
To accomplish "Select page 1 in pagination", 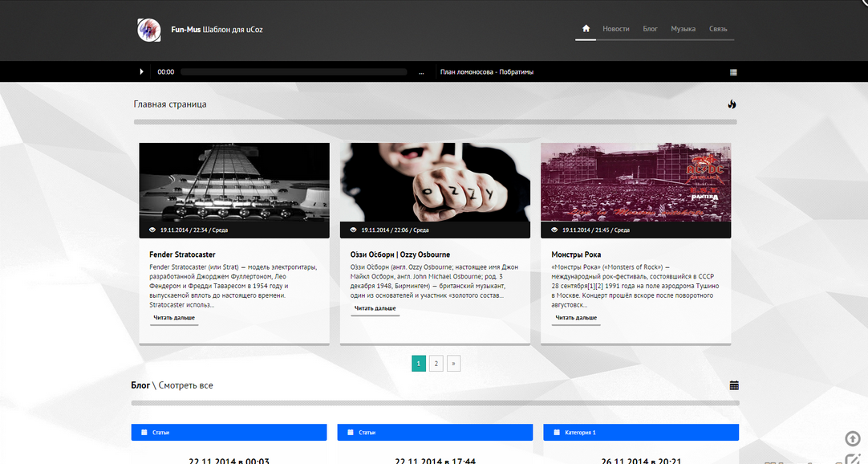I will pos(419,363).
